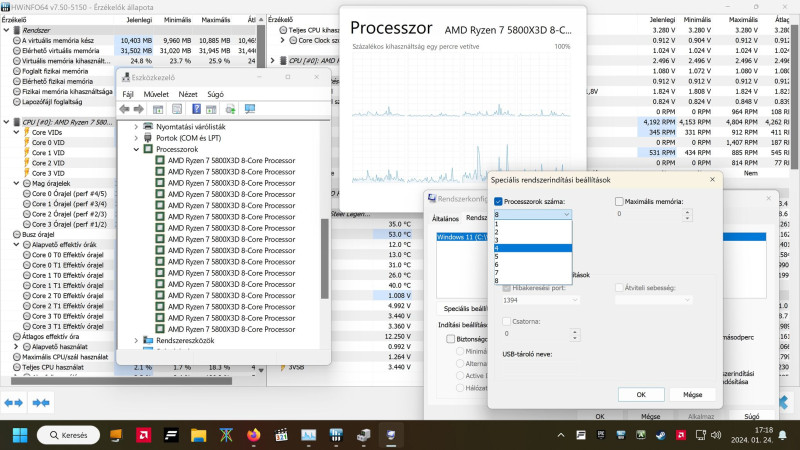Collapse the Processzorok tree node

136,149
